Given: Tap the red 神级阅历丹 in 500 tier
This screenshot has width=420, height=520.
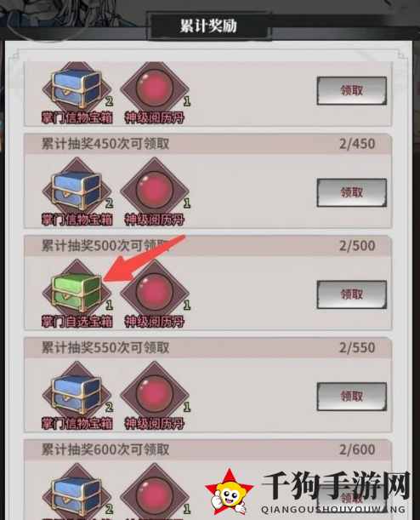Looking at the screenshot, I should click(155, 292).
